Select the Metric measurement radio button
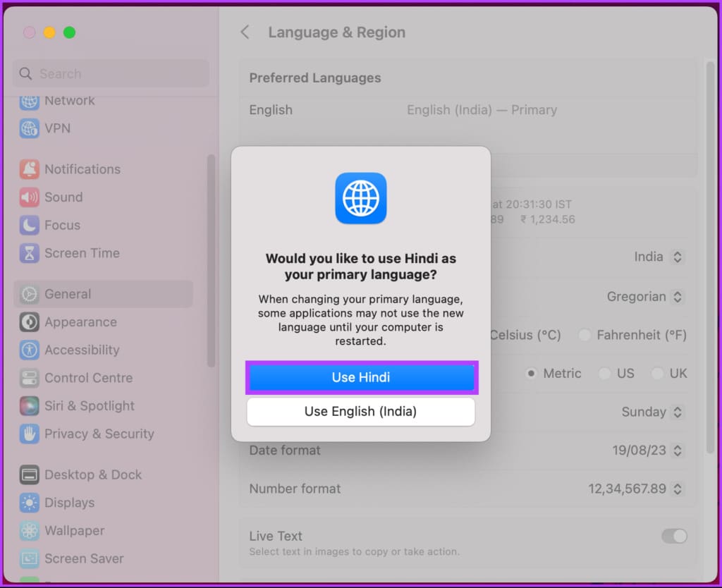 point(531,374)
